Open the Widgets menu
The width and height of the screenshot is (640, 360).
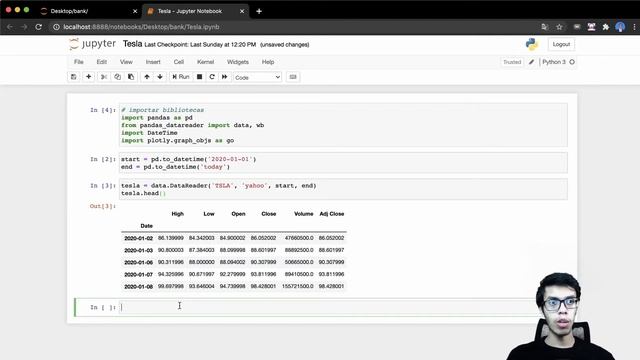(x=238, y=62)
